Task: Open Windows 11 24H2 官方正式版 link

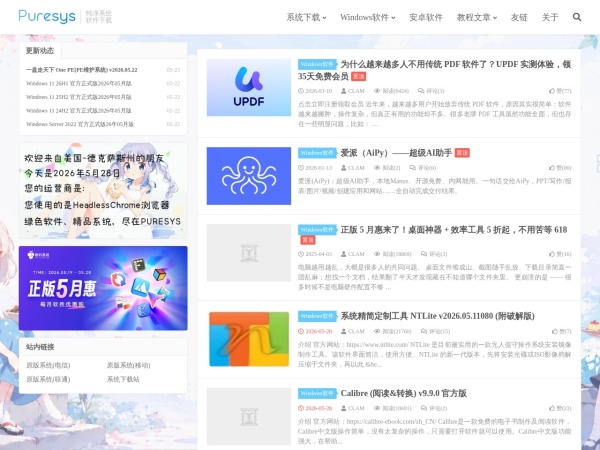Action: tap(79, 111)
